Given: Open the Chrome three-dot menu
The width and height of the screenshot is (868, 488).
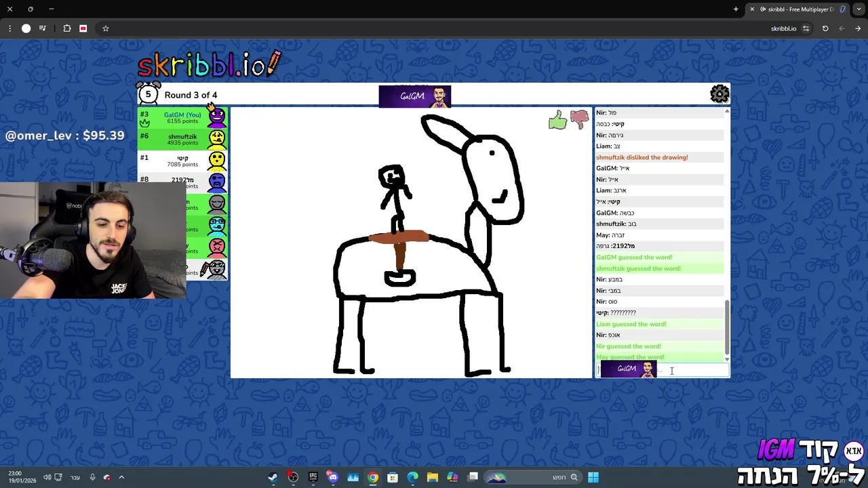Looking at the screenshot, I should point(9,28).
